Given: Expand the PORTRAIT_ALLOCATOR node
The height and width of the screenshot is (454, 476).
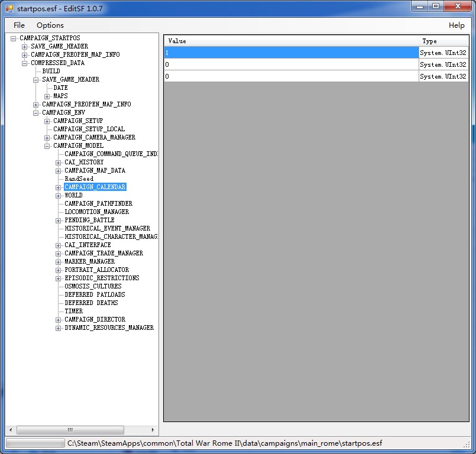Looking at the screenshot, I should (59, 270).
